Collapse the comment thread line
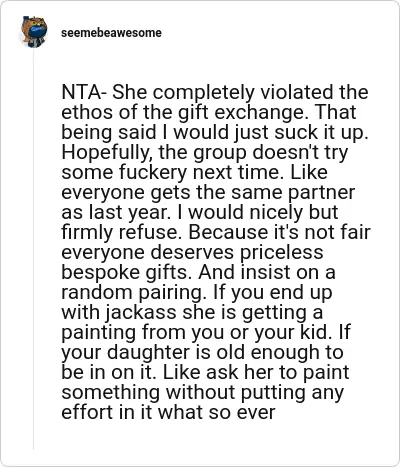 (33, 250)
